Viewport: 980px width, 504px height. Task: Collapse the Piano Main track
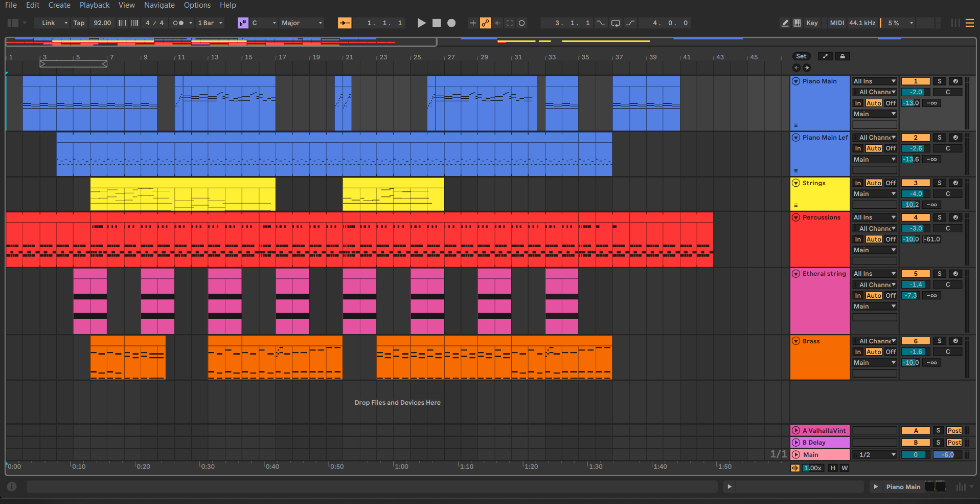796,81
